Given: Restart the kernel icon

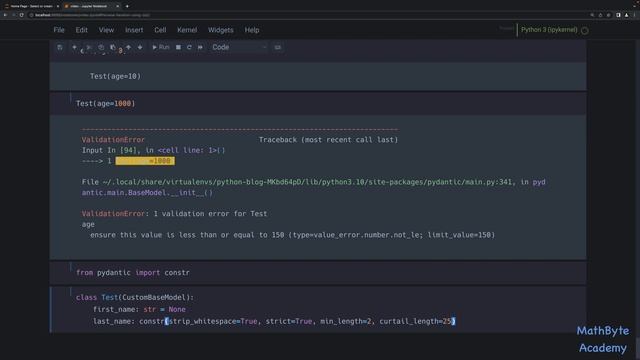Looking at the screenshot, I should click(x=189, y=47).
